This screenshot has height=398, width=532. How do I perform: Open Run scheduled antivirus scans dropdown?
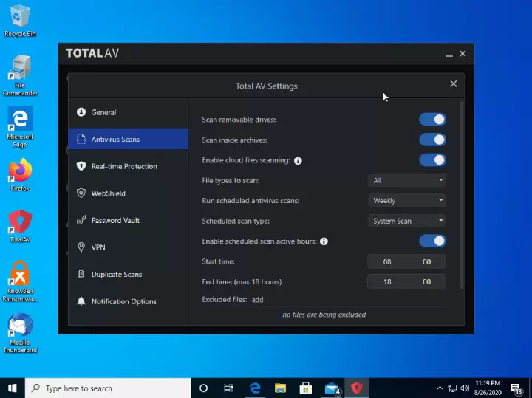407,201
